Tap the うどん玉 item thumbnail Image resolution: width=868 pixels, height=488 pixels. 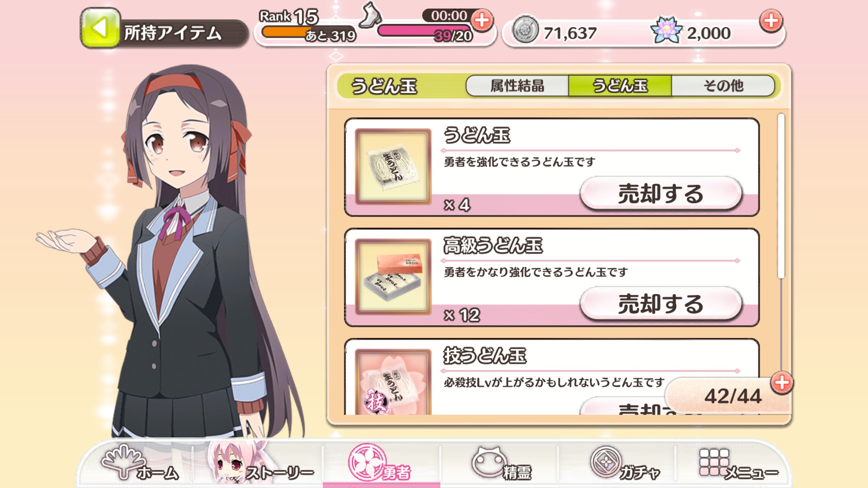click(x=393, y=167)
